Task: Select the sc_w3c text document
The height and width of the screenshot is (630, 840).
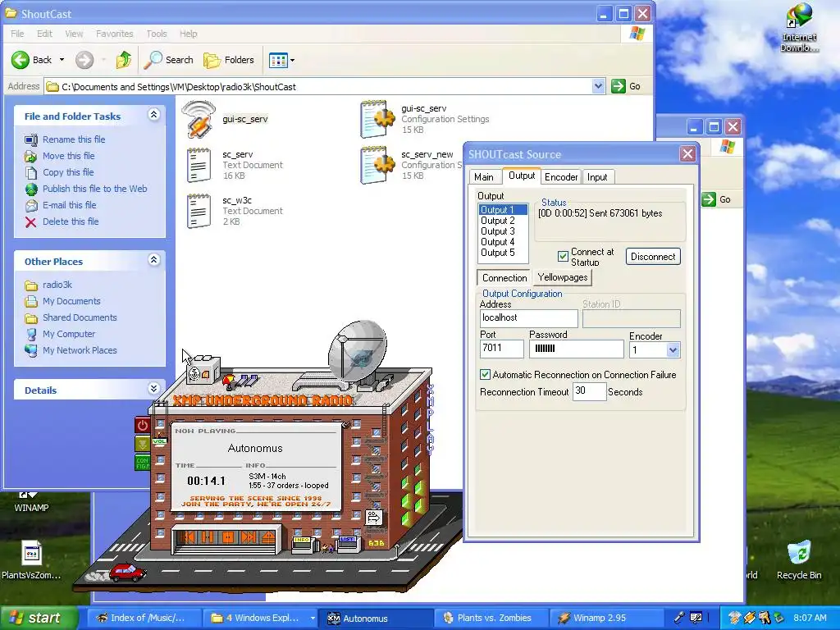Action: coord(235,211)
